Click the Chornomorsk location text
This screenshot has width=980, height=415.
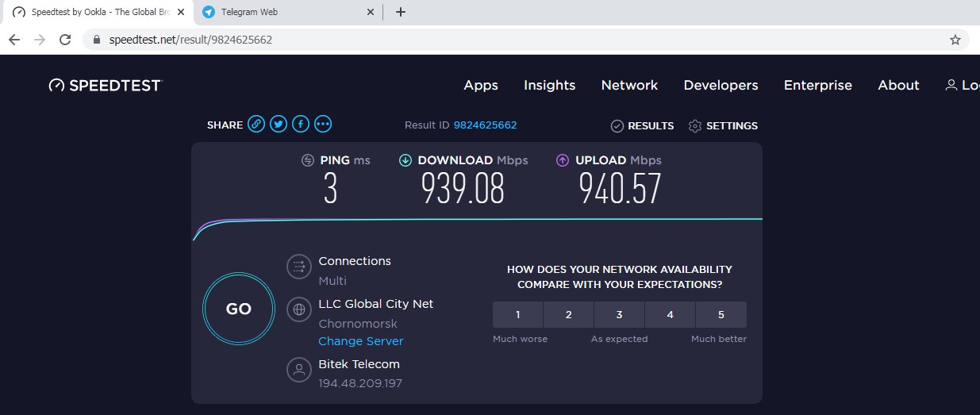[358, 324]
